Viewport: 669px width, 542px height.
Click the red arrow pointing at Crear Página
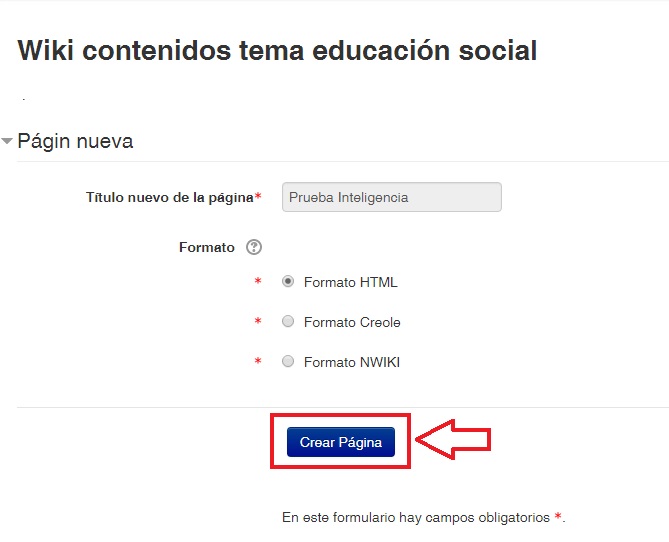pos(453,439)
